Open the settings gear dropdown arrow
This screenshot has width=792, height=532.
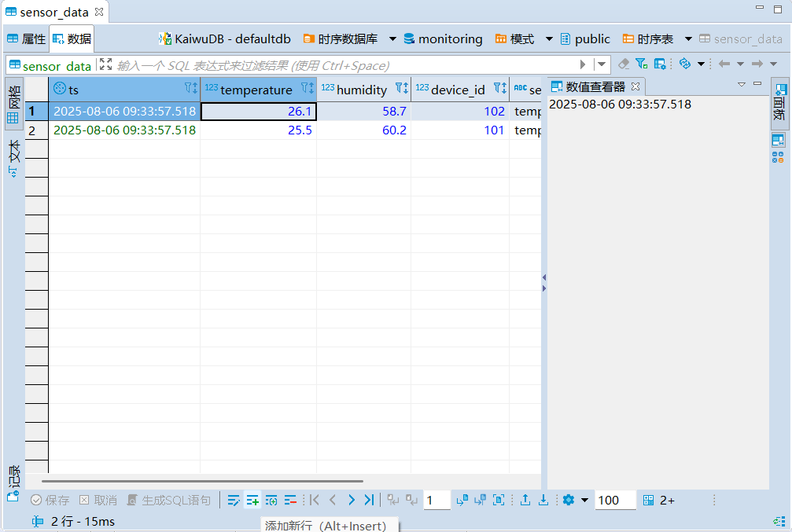[x=584, y=500]
